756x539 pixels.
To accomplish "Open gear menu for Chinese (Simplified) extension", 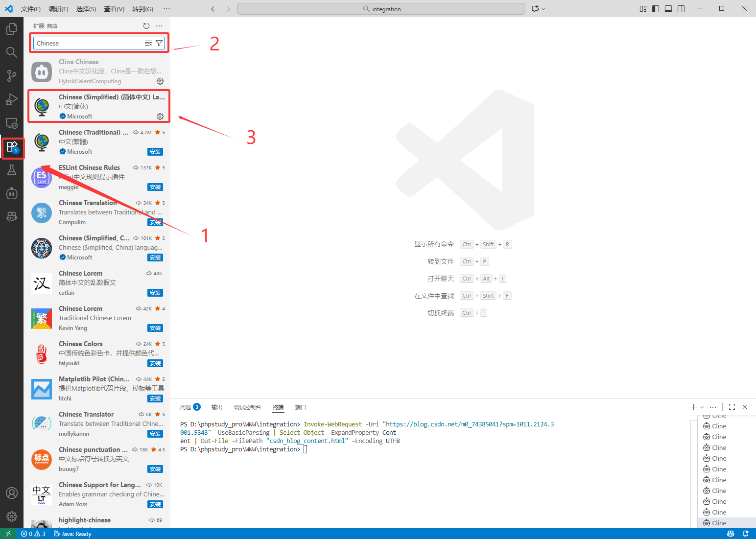I will click(160, 117).
